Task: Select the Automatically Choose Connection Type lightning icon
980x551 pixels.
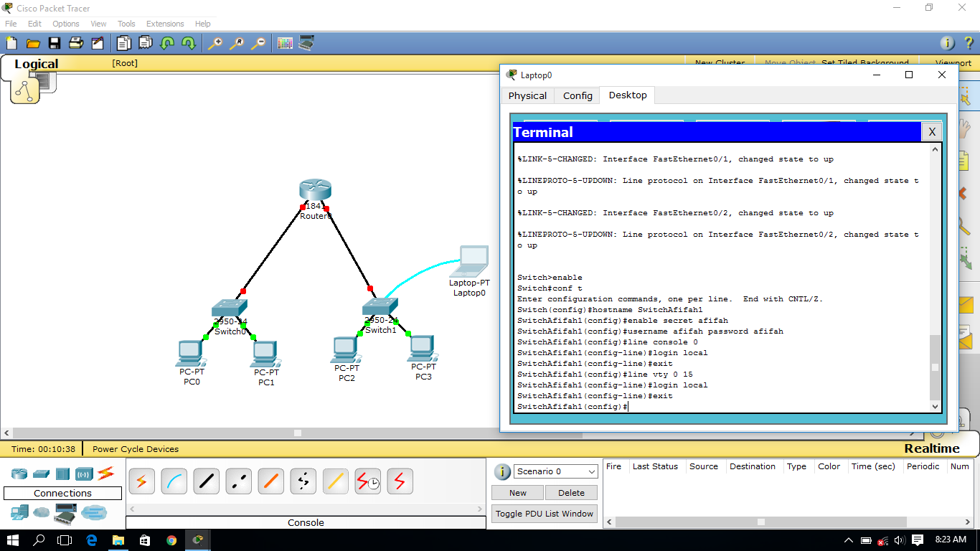Action: tap(141, 481)
